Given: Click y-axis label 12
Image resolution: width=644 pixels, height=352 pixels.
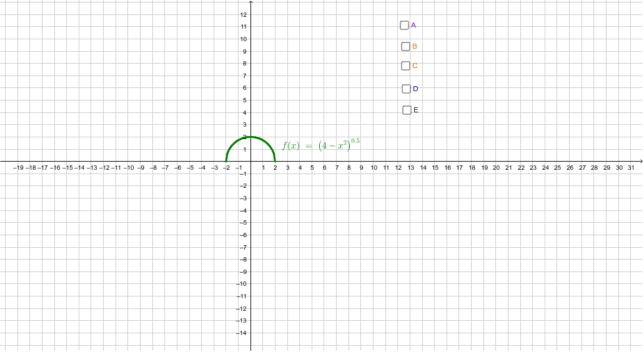Looking at the screenshot, I should coord(244,15).
